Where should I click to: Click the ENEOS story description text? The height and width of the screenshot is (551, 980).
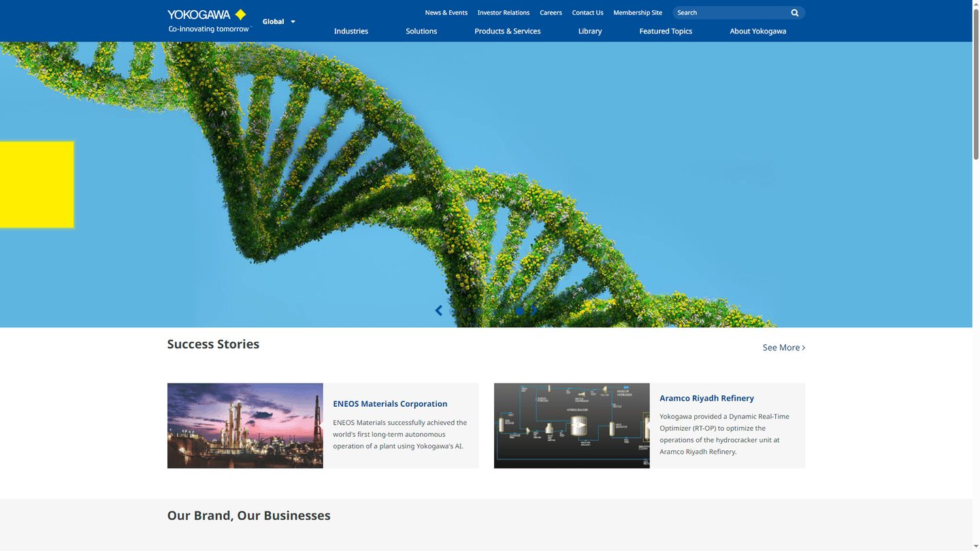point(400,435)
